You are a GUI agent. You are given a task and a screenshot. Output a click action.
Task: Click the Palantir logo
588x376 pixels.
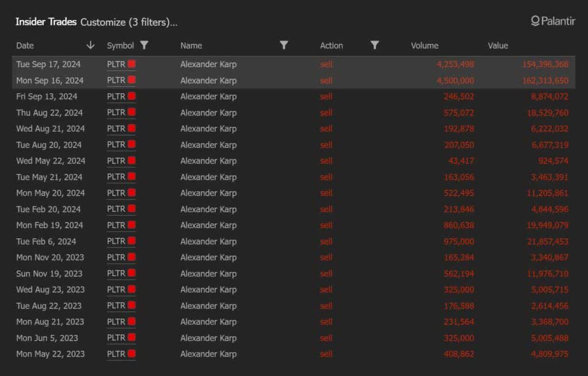[x=553, y=21]
